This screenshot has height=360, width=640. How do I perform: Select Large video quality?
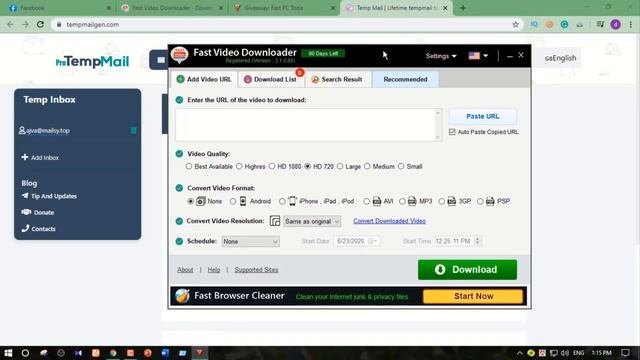340,166
